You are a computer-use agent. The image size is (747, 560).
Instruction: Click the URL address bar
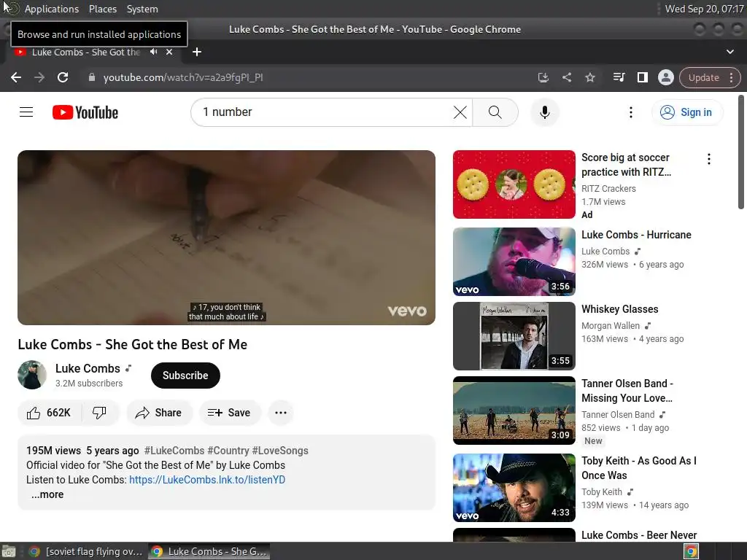[305, 77]
